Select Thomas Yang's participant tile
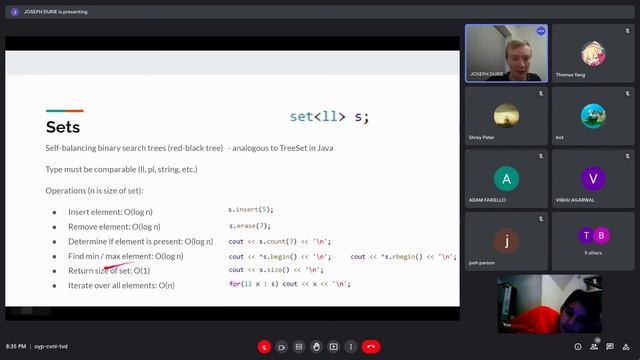This screenshot has height=360, width=640. point(593,53)
